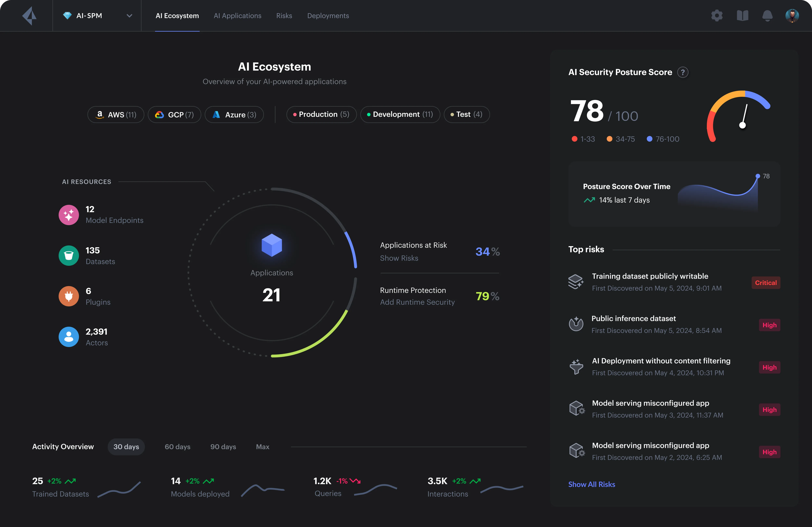Check notifications via the bell icon
Screen dimensions: 812x527
[767, 15]
